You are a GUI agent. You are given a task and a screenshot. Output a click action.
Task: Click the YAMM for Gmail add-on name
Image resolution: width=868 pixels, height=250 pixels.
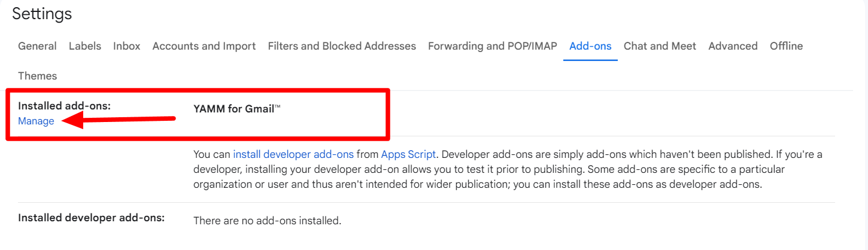(237, 109)
